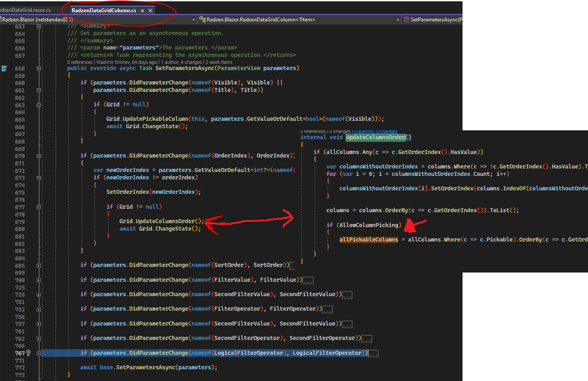Screen dimensions: 588x381
Task: Click the project icon before Radzen.Blazor (netstandard2.1)
Action: click(2, 19)
